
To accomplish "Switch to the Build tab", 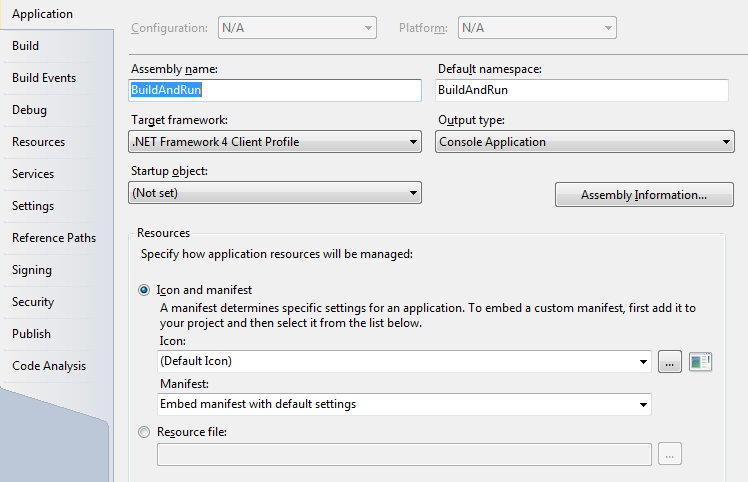I will (26, 46).
